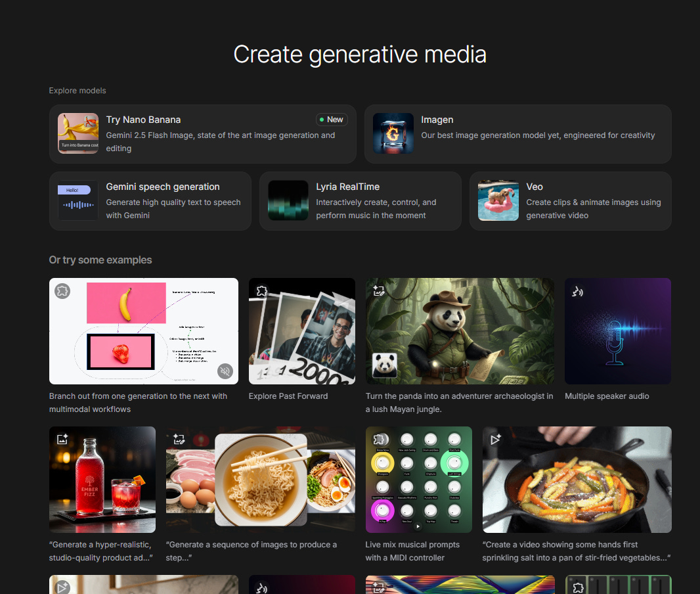Click the magenta highlighted knob in MIDI controller
The width and height of the screenshot is (700, 594).
point(383,511)
